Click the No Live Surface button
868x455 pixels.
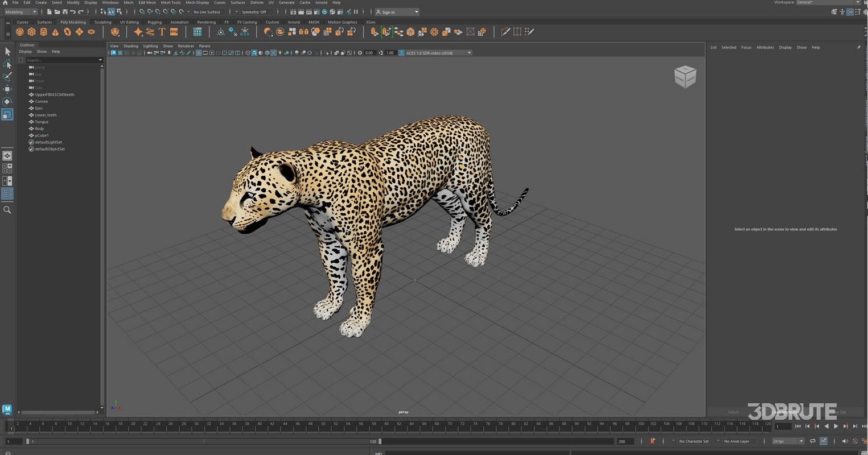point(205,11)
